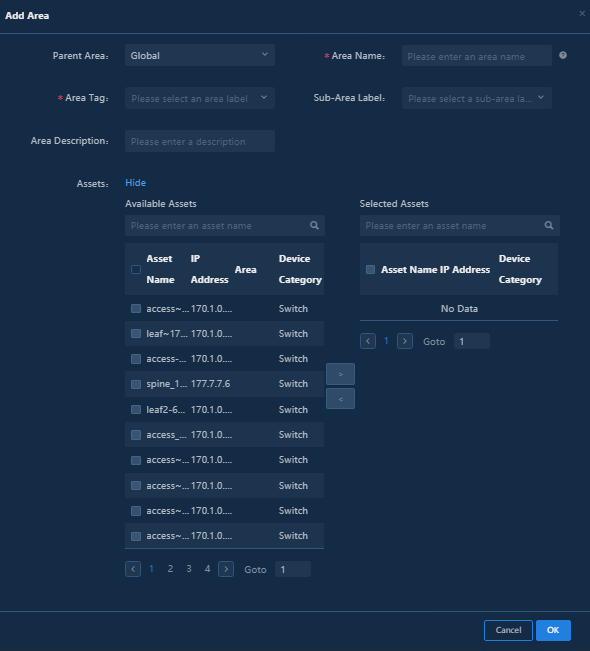Click the Area Name help question-mark icon
Viewport: 590px width, 651px height.
coord(563,55)
